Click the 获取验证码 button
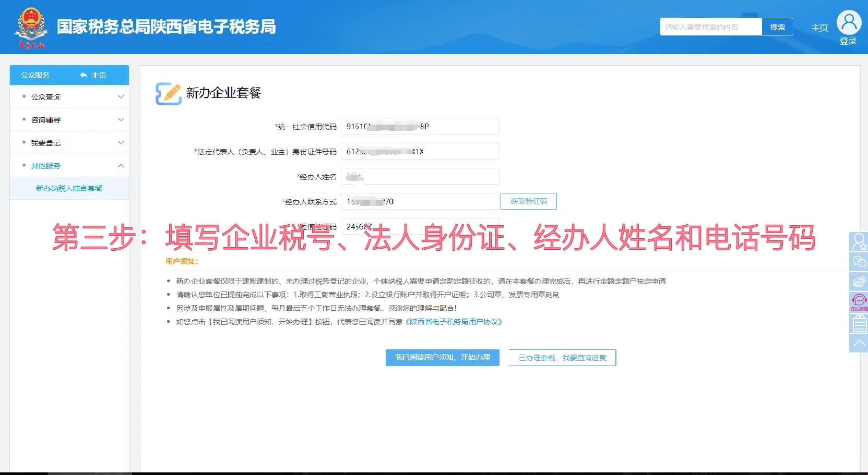This screenshot has width=868, height=475. [x=528, y=201]
